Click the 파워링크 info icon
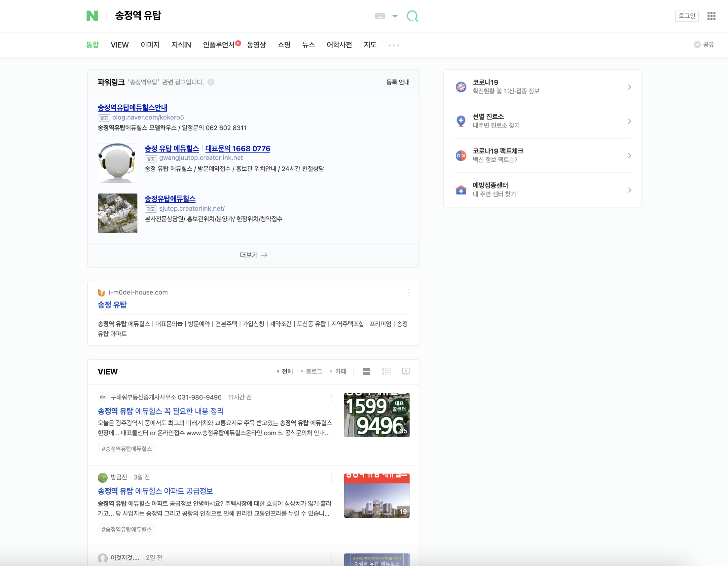728x566 pixels. point(211,82)
